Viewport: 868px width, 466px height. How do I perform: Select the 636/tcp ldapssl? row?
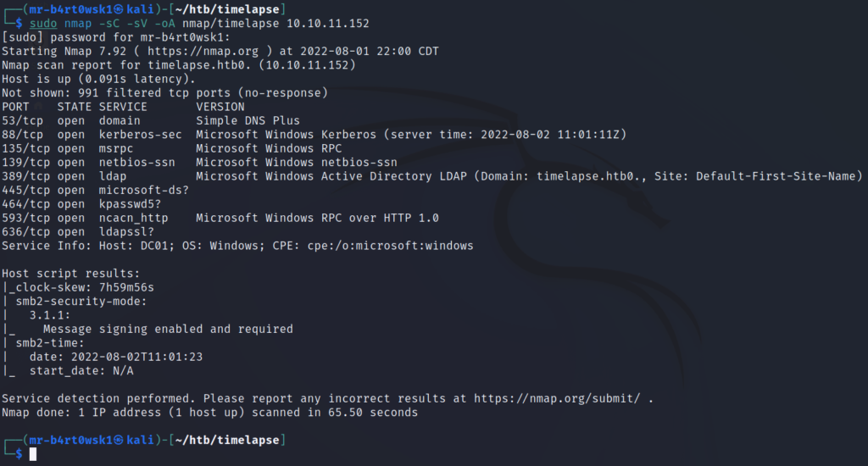pyautogui.click(x=78, y=232)
